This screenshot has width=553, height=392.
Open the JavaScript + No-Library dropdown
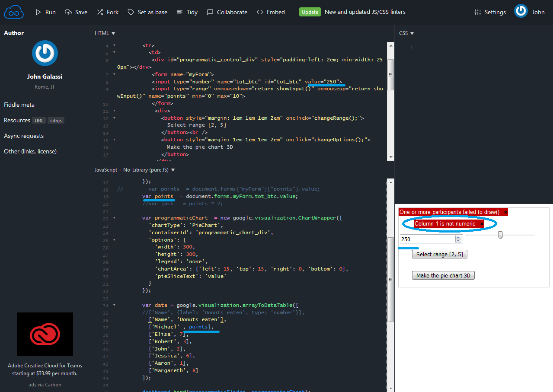click(134, 170)
